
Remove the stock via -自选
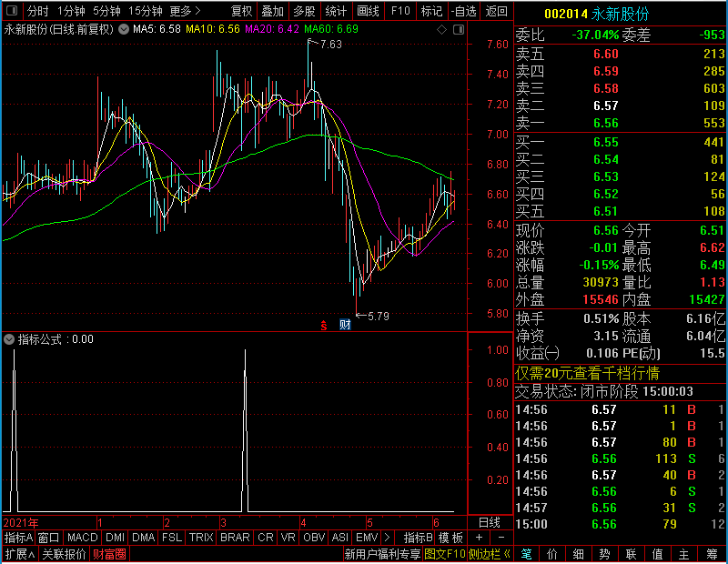(463, 11)
